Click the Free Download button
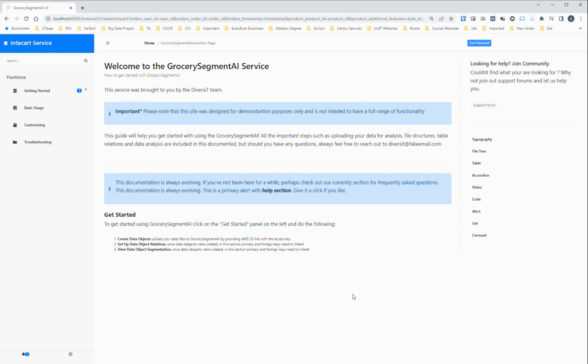The width and height of the screenshot is (588, 364). pos(479,43)
